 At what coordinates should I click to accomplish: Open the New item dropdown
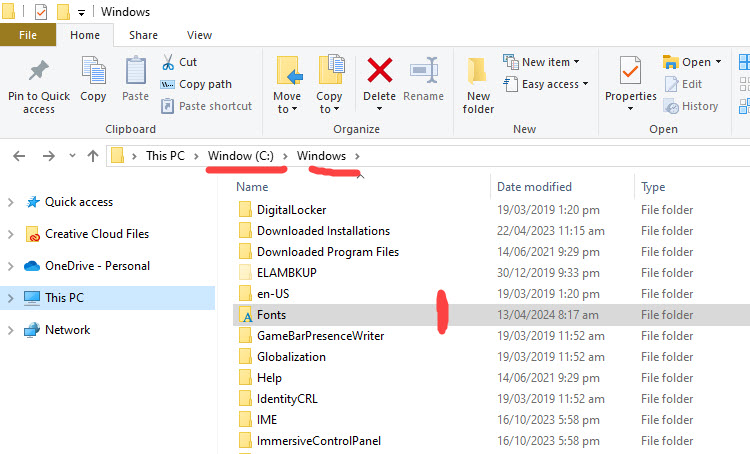pyautogui.click(x=544, y=62)
